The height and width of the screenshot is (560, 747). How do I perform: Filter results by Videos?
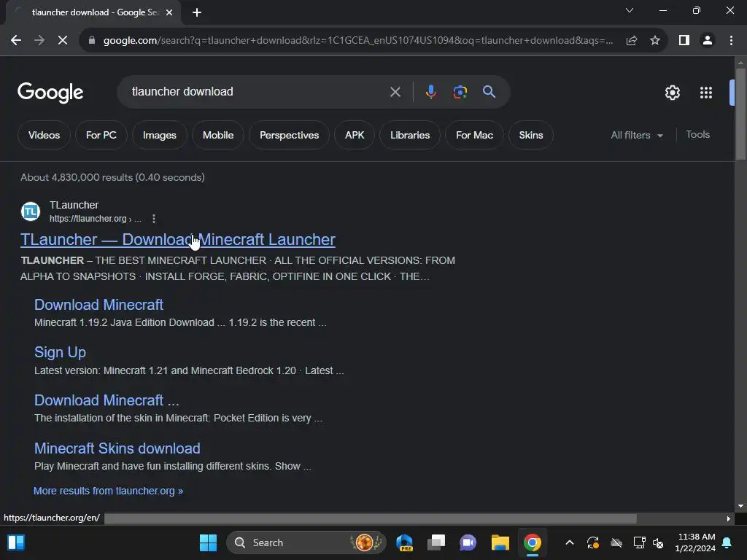[44, 135]
